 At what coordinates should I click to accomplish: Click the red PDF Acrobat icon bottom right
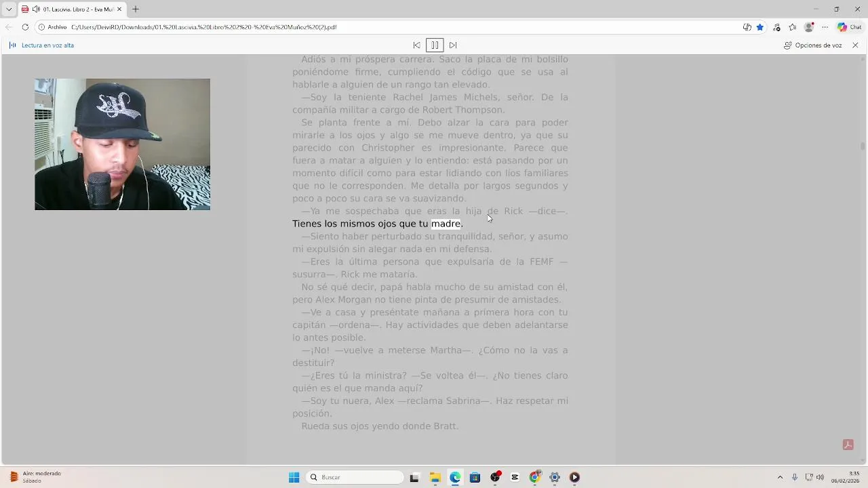pos(848,445)
